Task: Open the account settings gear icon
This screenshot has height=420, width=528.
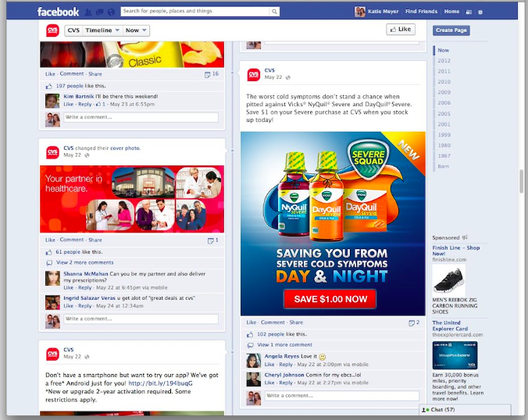Action: pyautogui.click(x=480, y=12)
